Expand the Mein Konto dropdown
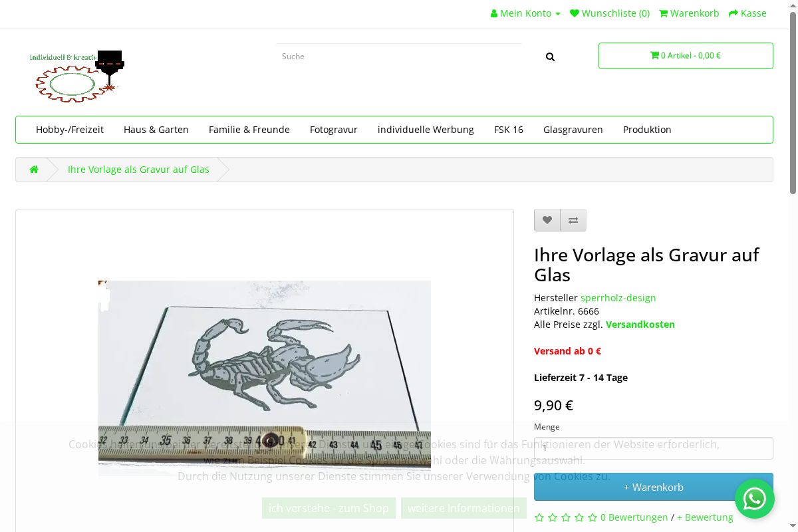Screen dimensions: 798x532 tap(525, 13)
